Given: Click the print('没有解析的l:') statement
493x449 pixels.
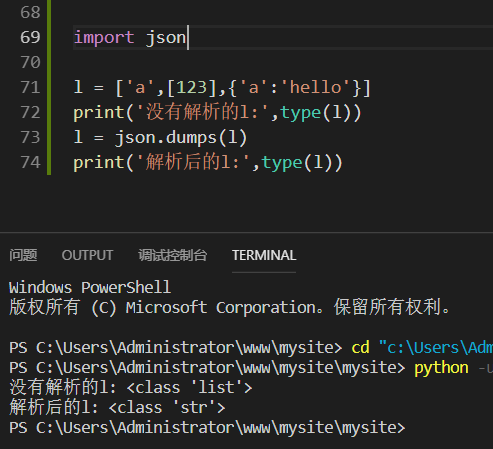Looking at the screenshot, I should tap(217, 112).
